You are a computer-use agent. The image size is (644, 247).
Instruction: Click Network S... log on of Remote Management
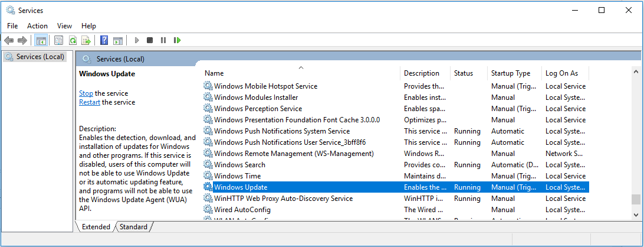[x=565, y=154]
